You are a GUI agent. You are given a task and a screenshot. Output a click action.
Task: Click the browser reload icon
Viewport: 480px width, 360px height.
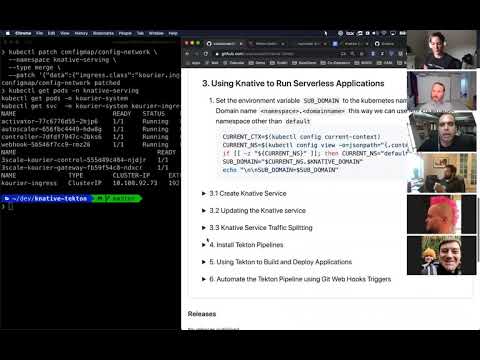point(206,53)
